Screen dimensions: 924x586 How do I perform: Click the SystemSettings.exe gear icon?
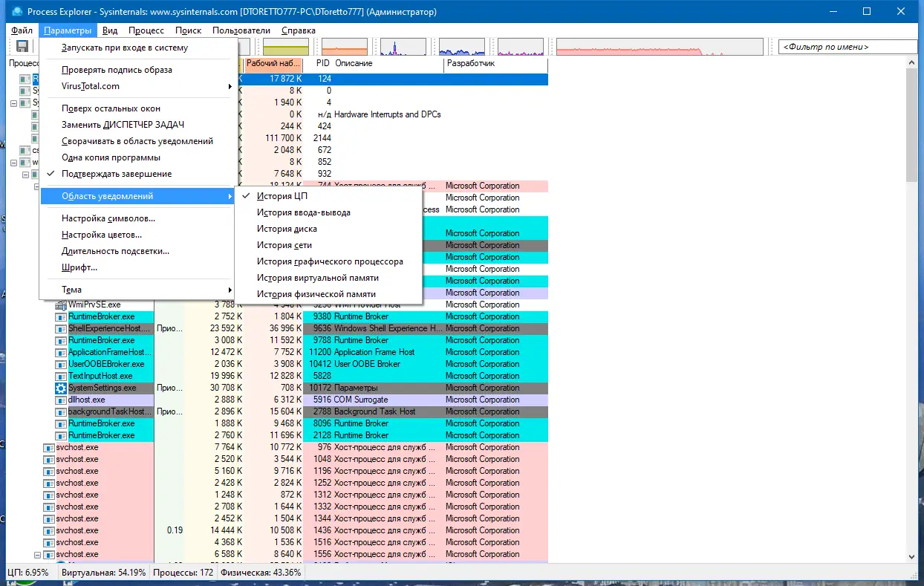61,388
